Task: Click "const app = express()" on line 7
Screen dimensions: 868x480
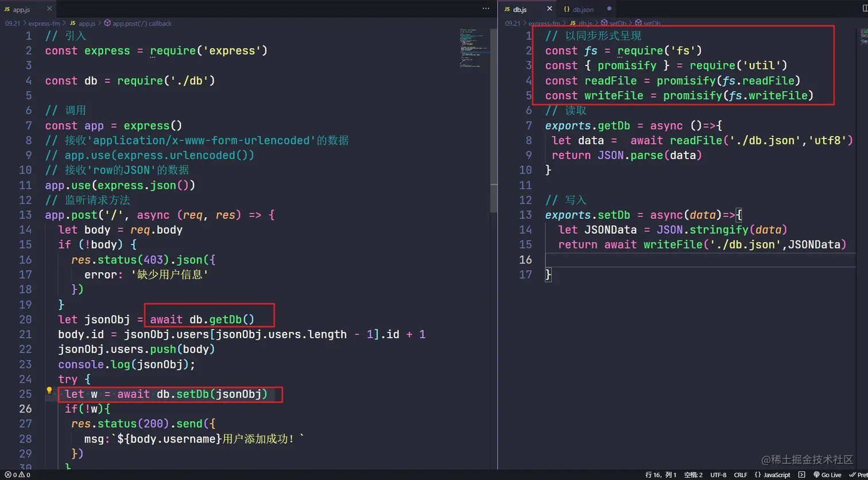Action: point(114,126)
